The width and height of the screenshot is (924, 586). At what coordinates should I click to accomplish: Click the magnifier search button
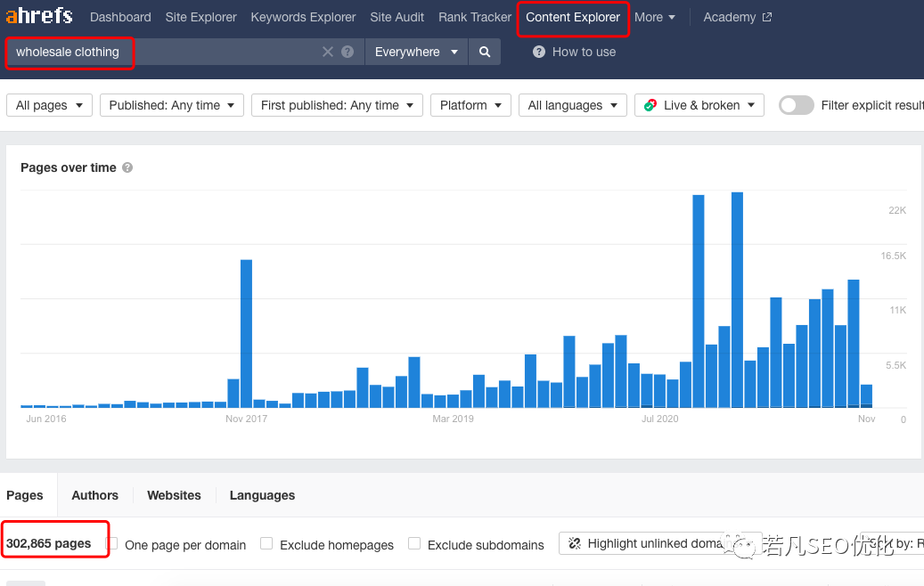[485, 52]
